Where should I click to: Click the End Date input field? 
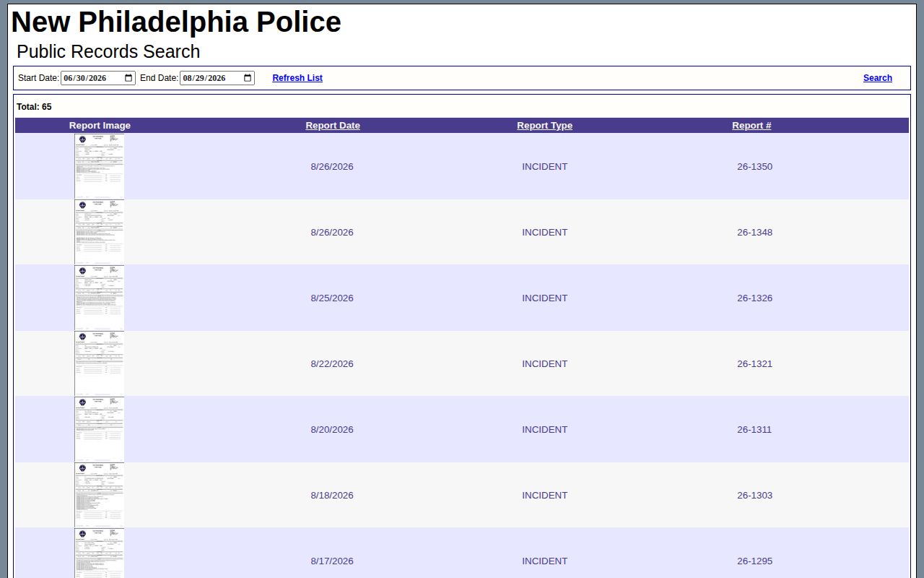[x=217, y=78]
